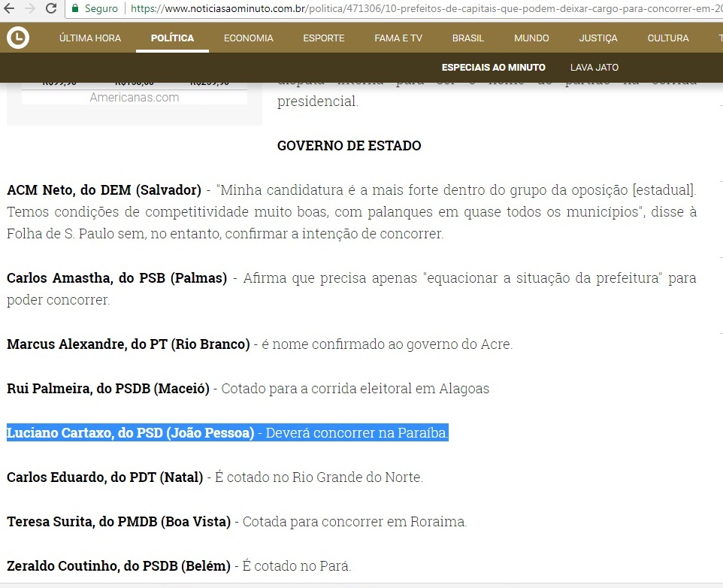The height and width of the screenshot is (588, 723).
Task: Switch to the Mundo section
Action: click(531, 38)
